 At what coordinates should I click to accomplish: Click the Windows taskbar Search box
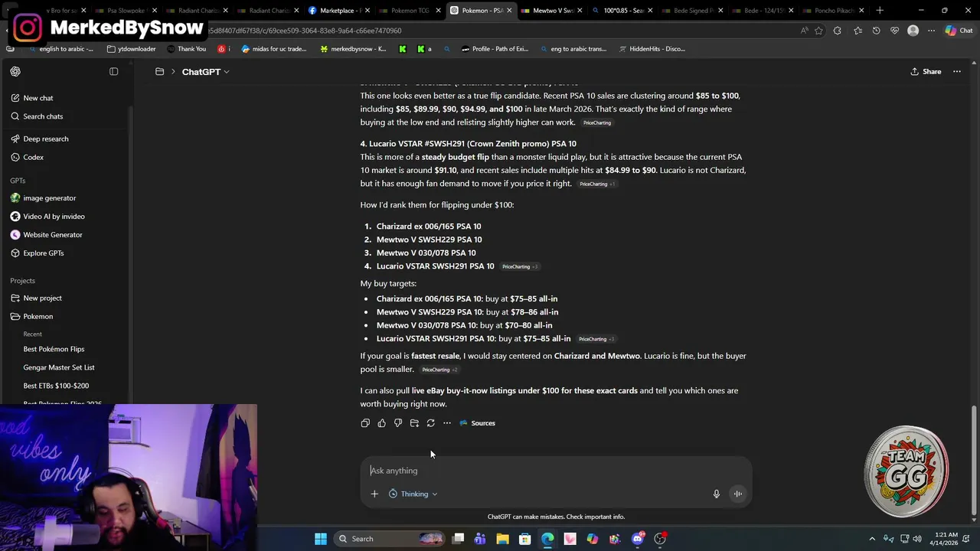(390, 539)
